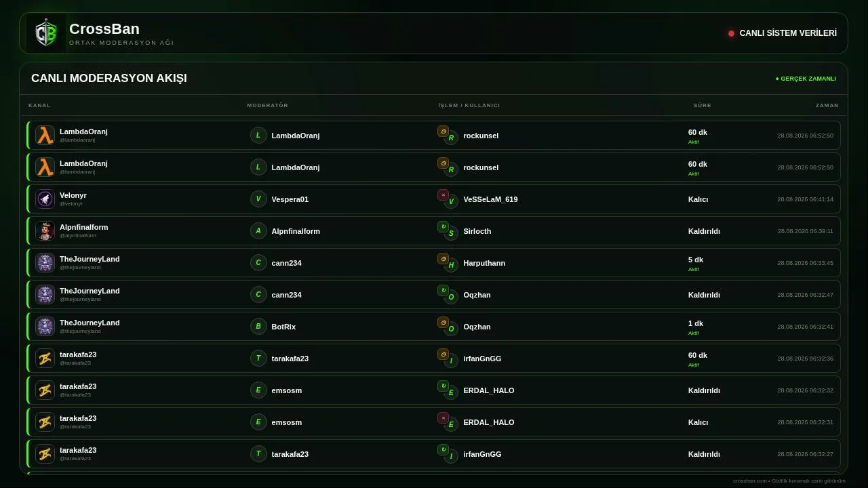868x488 pixels.
Task: Click the Vespera01 moderator V badge
Action: [x=258, y=199]
